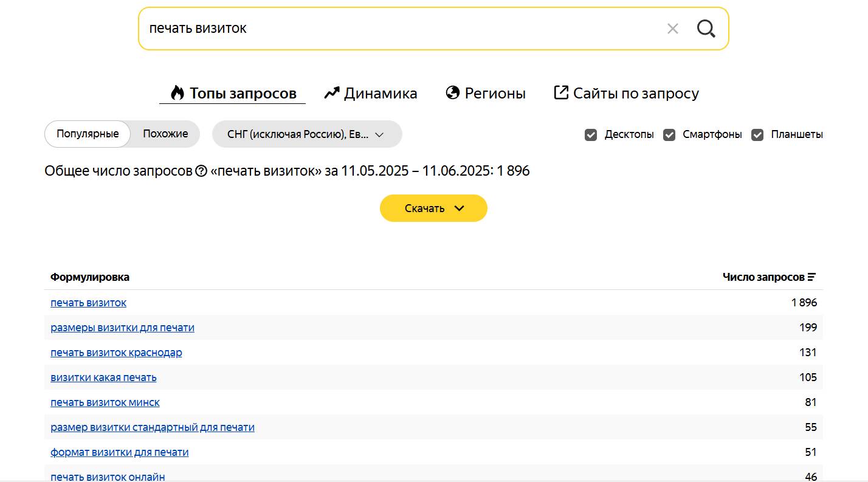Viewport: 868px width, 482px height.
Task: Click the sort icon next to Число запросов
Action: (811, 277)
